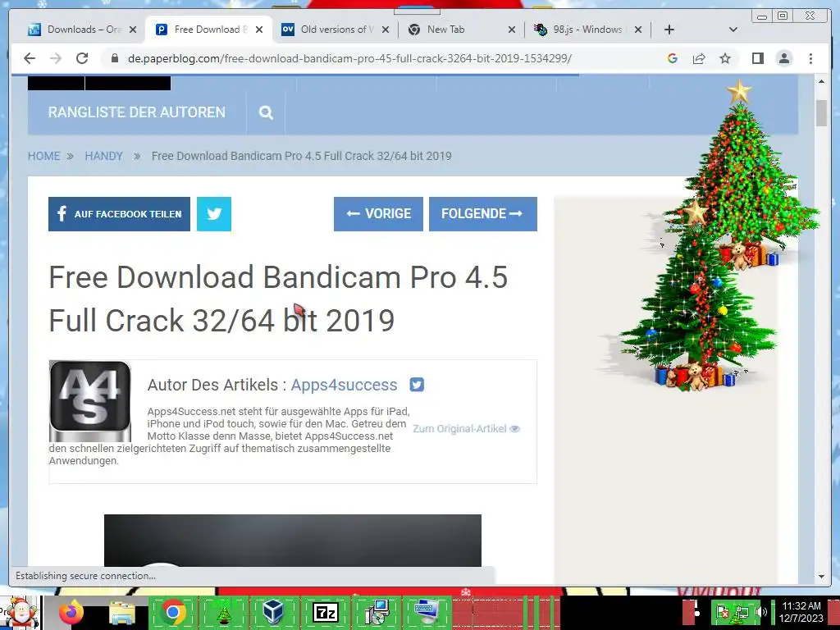This screenshot has height=630, width=840.
Task: Click the Establishing secure connection status text
Action: point(85,576)
